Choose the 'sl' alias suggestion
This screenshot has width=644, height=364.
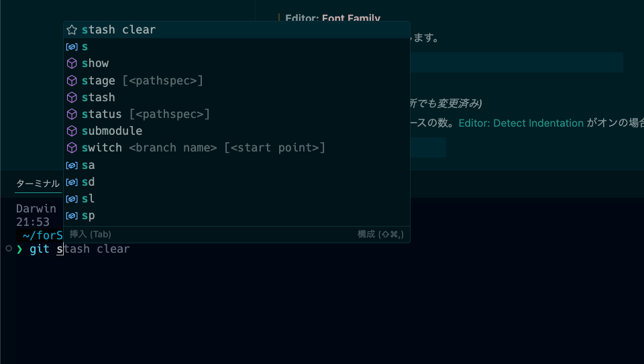pyautogui.click(x=88, y=199)
